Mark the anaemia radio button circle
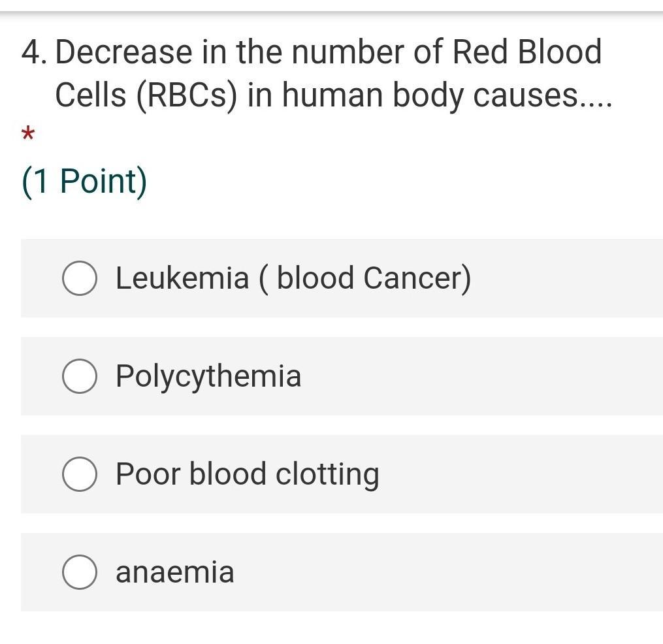 80,572
